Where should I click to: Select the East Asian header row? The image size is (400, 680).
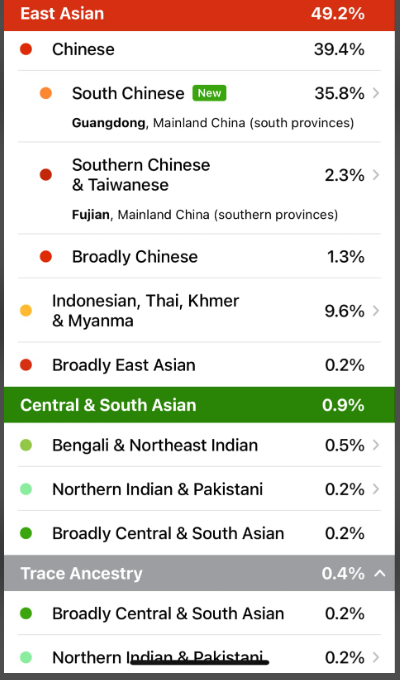tap(200, 14)
